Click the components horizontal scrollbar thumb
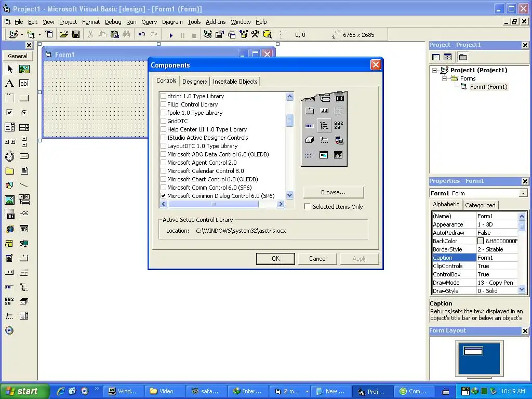 214,204
